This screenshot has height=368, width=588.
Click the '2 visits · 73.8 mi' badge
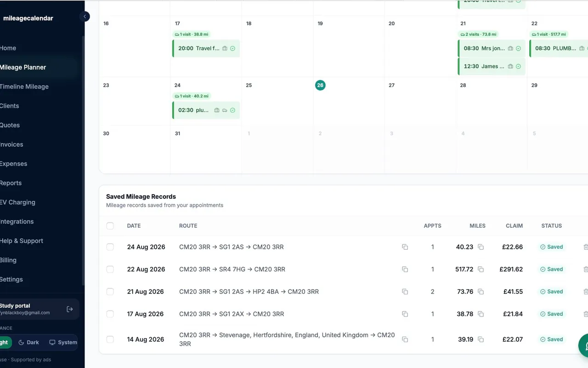pos(478,34)
